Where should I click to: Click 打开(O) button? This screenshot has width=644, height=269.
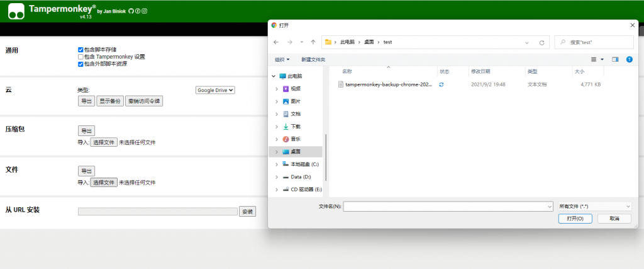(575, 219)
